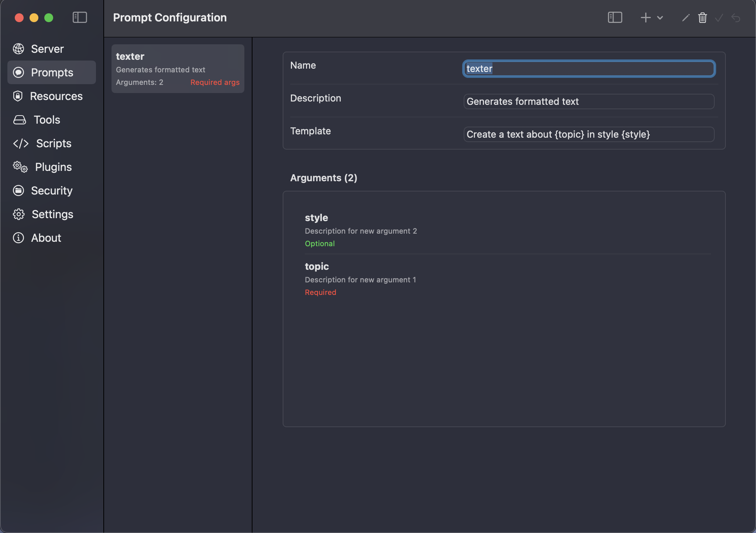Switch to the Prompts section
This screenshot has height=533, width=756.
point(52,72)
